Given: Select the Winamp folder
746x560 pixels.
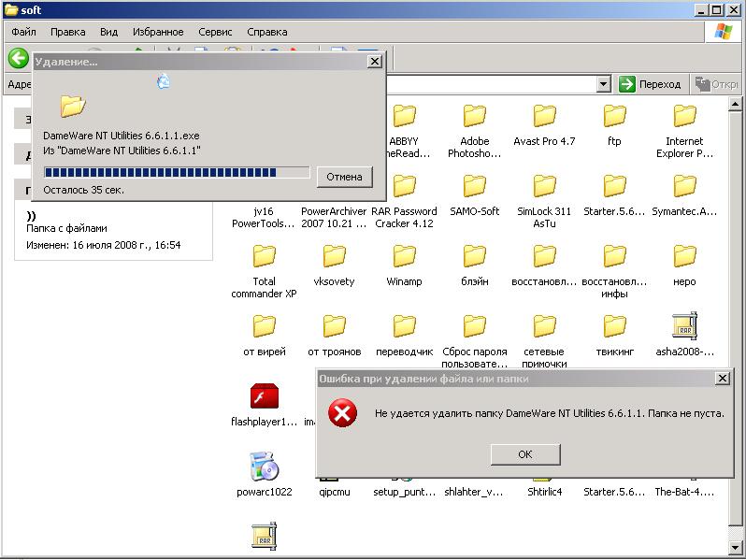Looking at the screenshot, I should pyautogui.click(x=405, y=256).
